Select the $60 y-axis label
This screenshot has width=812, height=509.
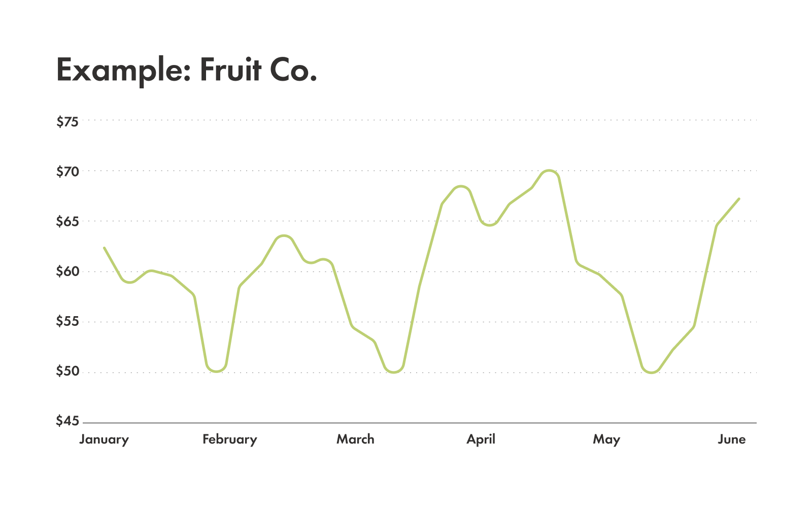point(67,272)
